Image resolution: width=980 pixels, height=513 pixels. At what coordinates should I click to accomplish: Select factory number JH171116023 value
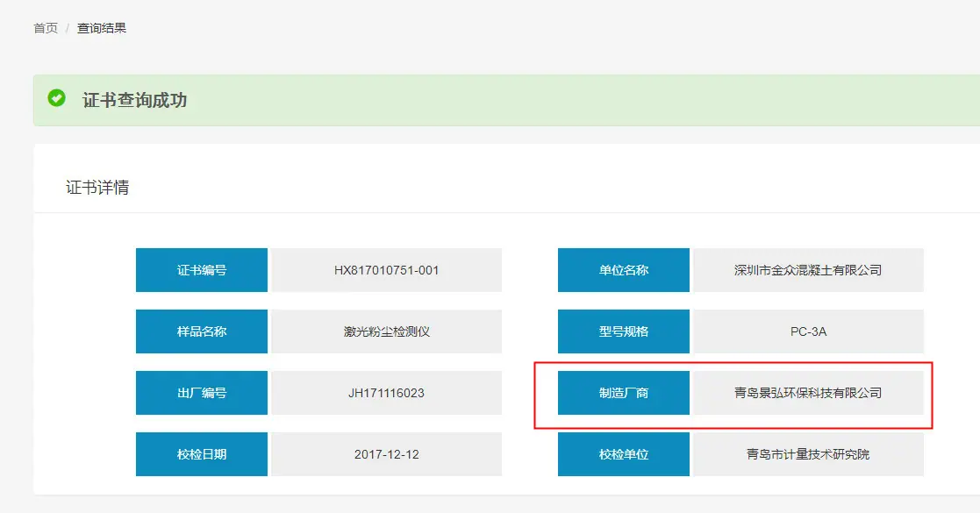pyautogui.click(x=386, y=393)
